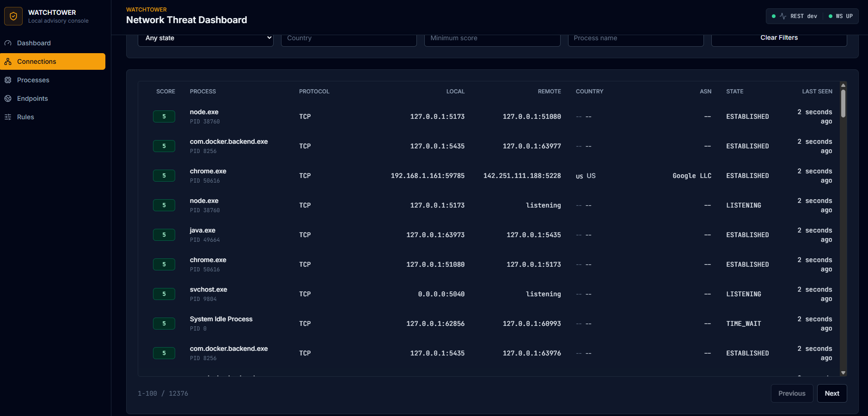Click remote address 127.0.0.1:60993
Screen dimensions: 868x416
(x=532, y=324)
